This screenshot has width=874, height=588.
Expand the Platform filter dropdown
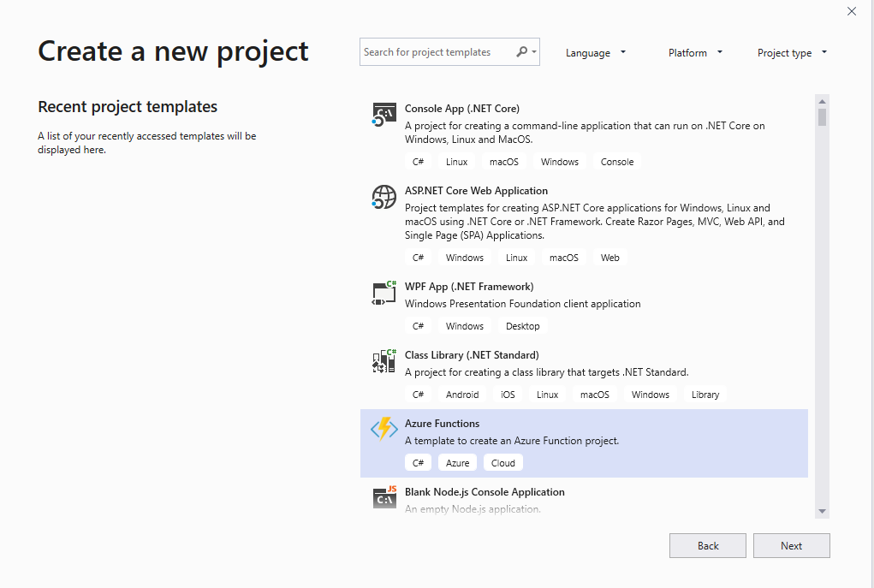[x=695, y=53]
